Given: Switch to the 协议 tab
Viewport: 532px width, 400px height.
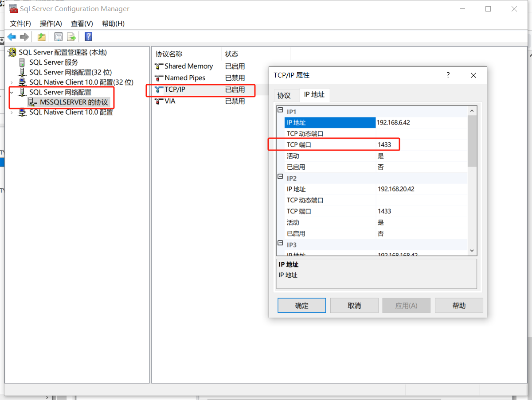Looking at the screenshot, I should pyautogui.click(x=284, y=95).
